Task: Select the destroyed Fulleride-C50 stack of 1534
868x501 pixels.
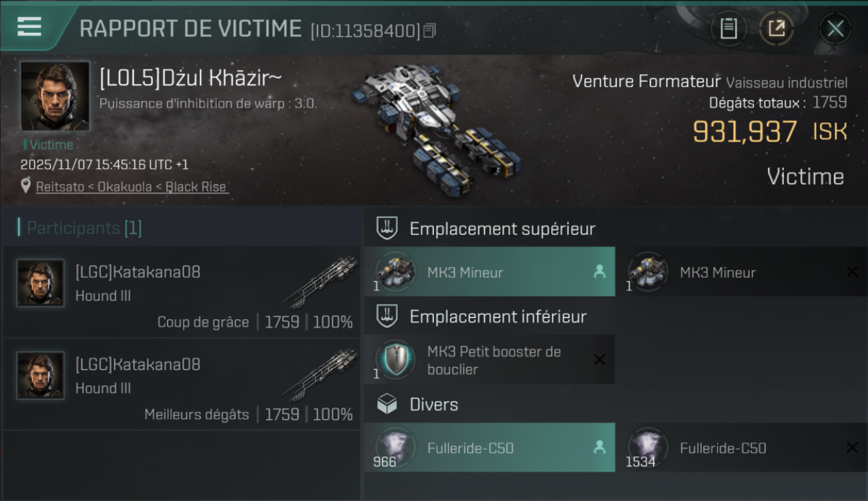Action: tap(742, 448)
